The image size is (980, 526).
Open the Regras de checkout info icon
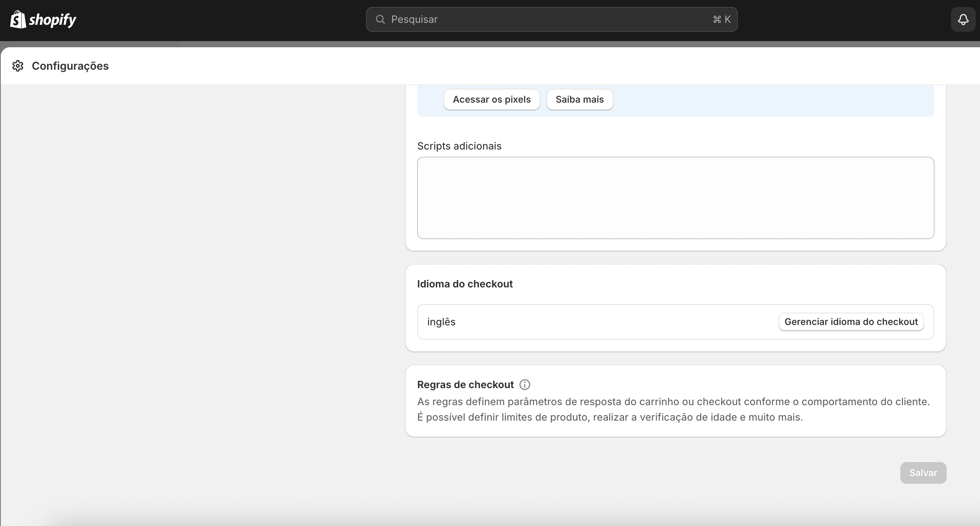(525, 385)
